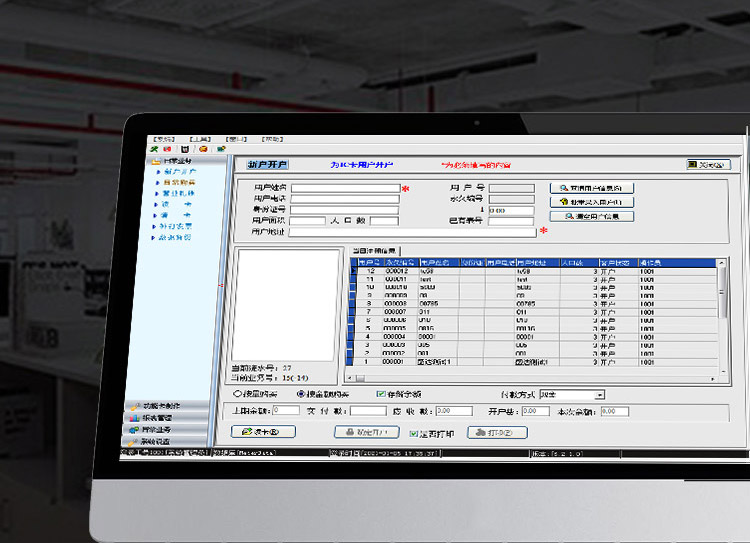This screenshot has width=750, height=543.
Task: Open the last menu in the menu bar
Action: tap(273, 139)
